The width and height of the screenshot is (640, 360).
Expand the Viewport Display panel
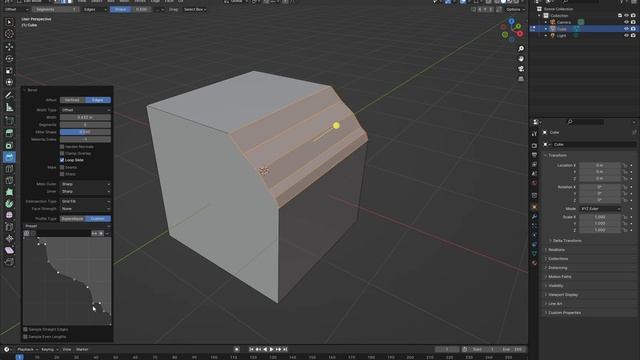[562, 295]
